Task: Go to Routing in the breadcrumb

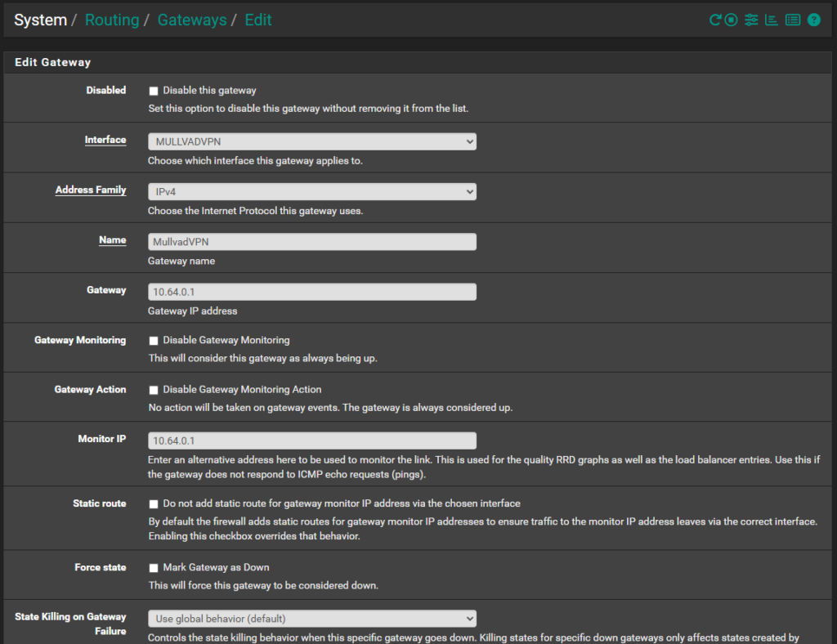Action: pos(112,20)
